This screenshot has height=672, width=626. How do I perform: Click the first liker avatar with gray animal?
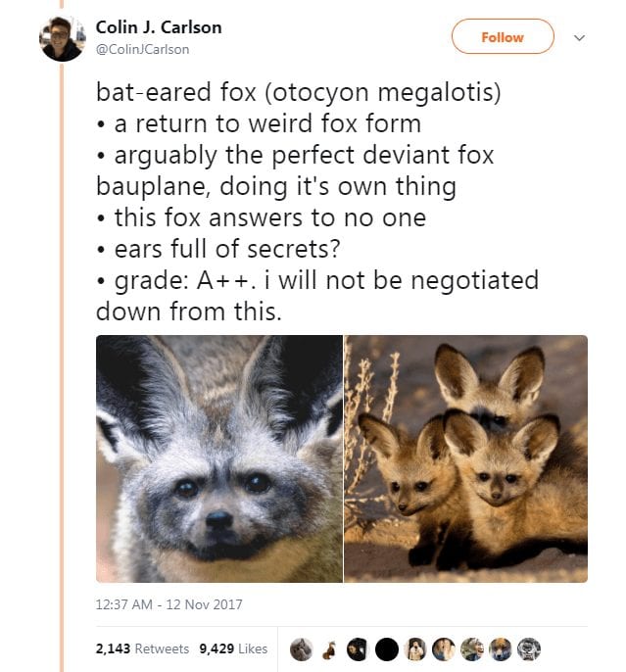pos(301,649)
